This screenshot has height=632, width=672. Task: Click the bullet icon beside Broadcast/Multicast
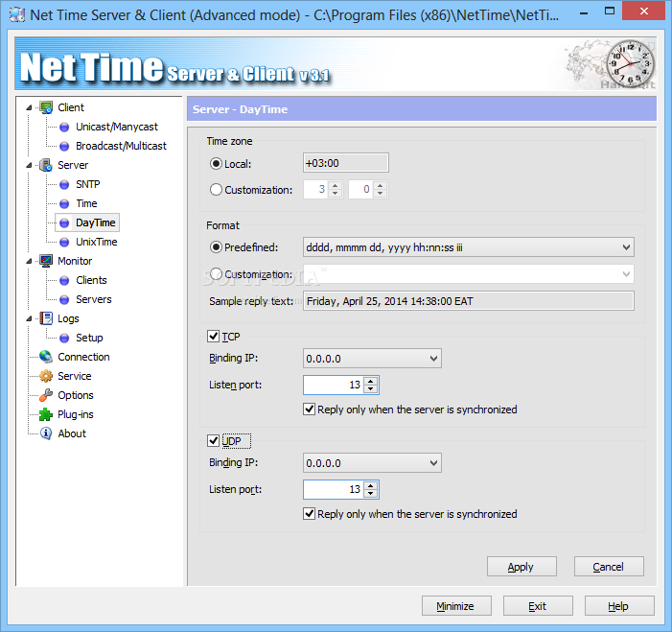pyautogui.click(x=64, y=146)
